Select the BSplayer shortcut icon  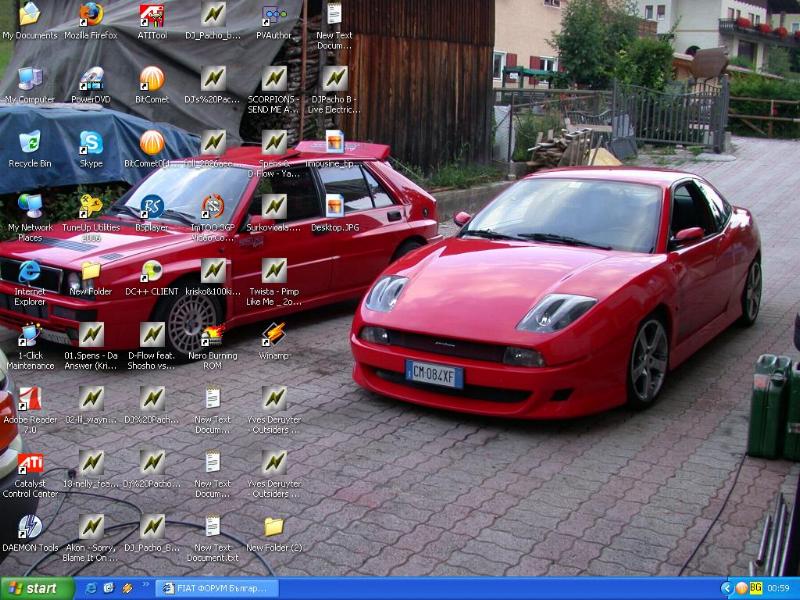[x=152, y=207]
